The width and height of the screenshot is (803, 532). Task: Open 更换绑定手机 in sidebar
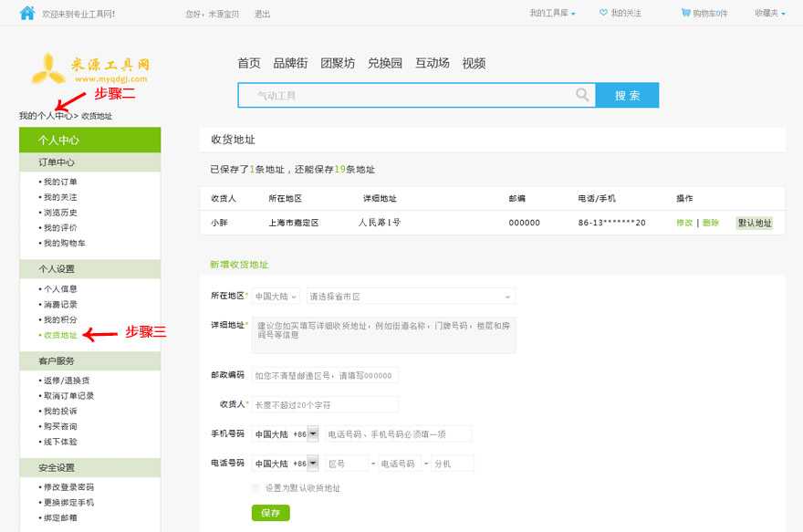click(x=68, y=502)
